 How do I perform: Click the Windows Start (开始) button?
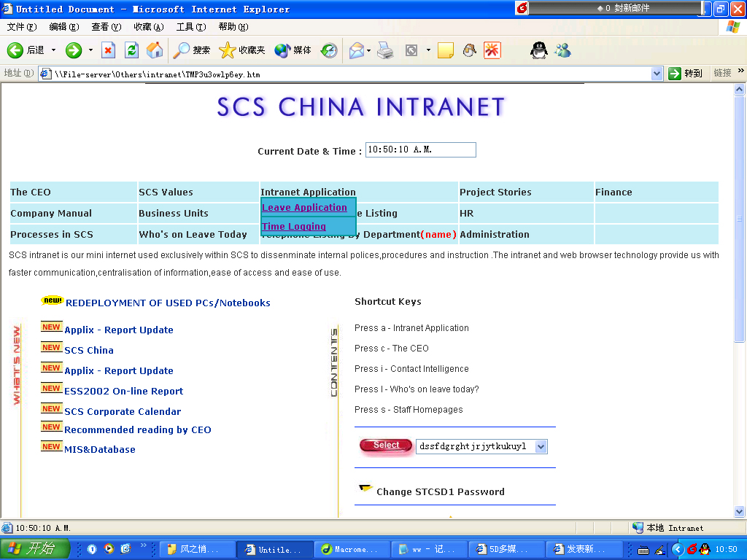coord(35,549)
